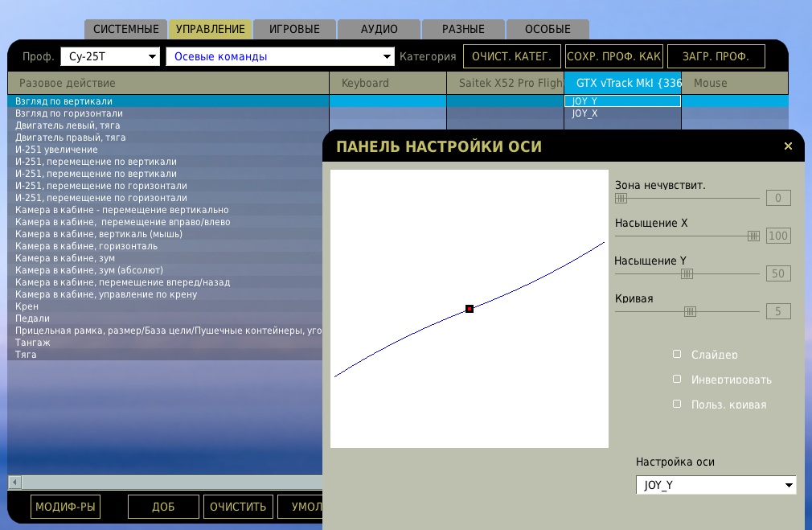812x530 pixels.
Task: Click the Насыщение X value field showing 100
Action: point(777,236)
